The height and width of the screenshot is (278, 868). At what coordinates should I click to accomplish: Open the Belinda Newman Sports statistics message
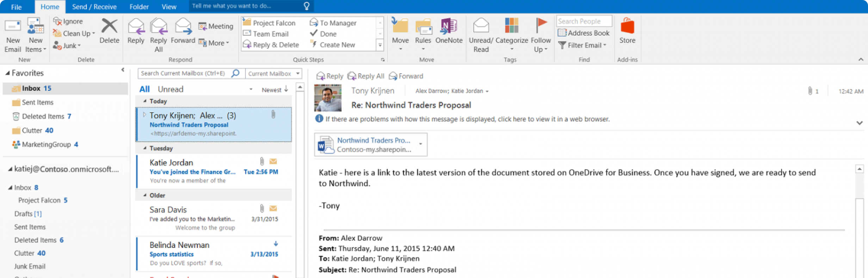pos(214,254)
